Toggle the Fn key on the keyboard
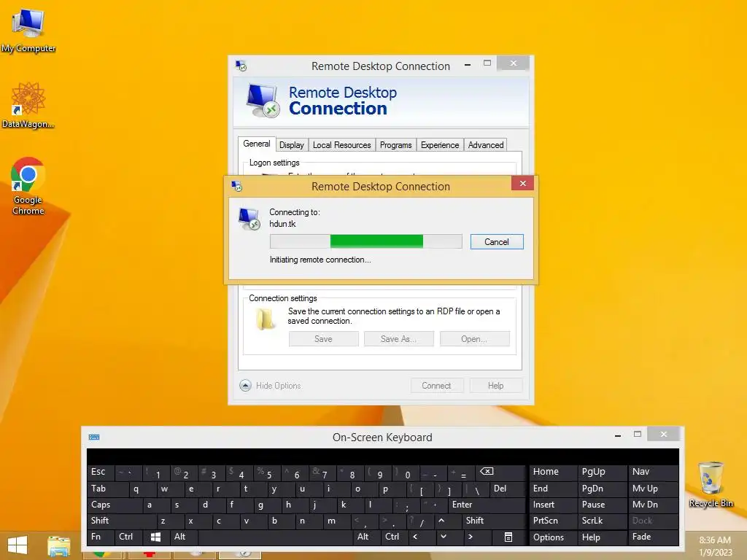Screen dimensions: 747x560 point(101,537)
